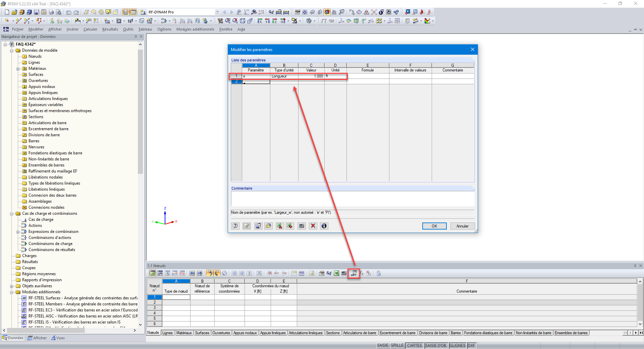Collapse the Données de modèle tree folder
The height and width of the screenshot is (349, 644).
click(12, 50)
